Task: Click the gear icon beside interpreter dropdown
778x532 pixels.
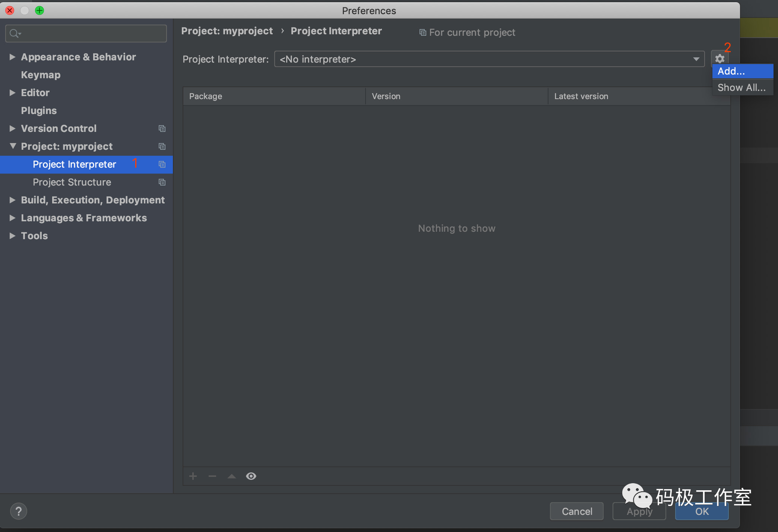Action: click(x=719, y=58)
